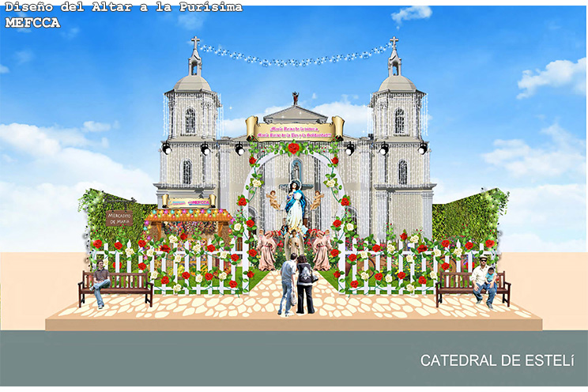Click the arched window on the left tower
This screenshot has height=392, width=588.
190,120
